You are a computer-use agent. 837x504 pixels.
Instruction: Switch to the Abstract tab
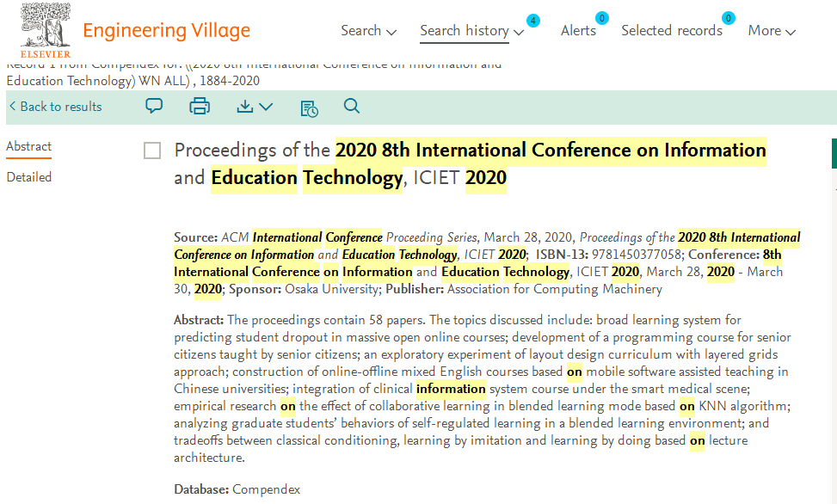[x=29, y=146]
